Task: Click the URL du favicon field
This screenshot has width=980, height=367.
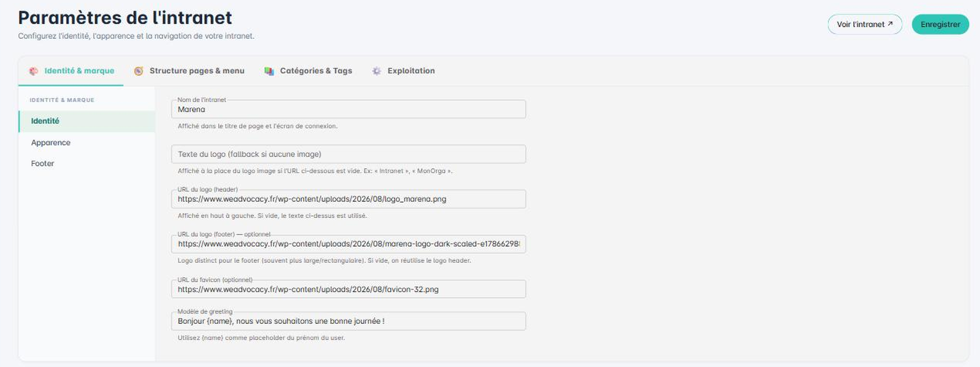Action: click(x=348, y=289)
